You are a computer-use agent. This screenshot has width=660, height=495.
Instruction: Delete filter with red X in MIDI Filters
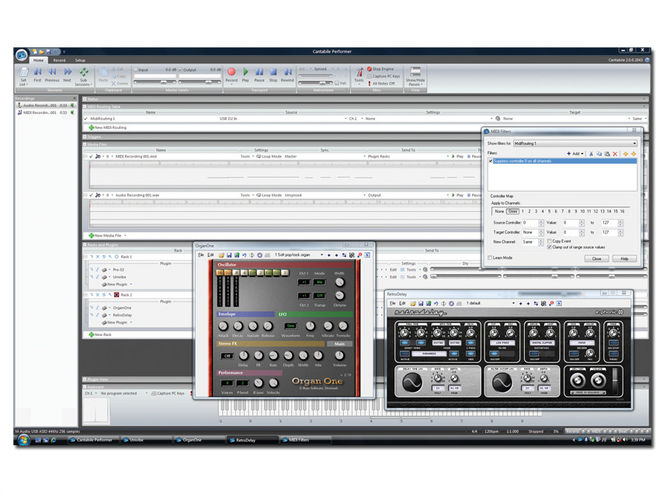coord(615,154)
